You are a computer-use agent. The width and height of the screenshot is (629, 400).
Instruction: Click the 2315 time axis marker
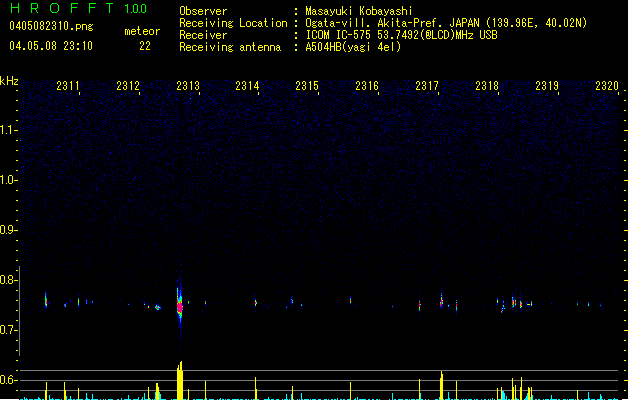[307, 86]
